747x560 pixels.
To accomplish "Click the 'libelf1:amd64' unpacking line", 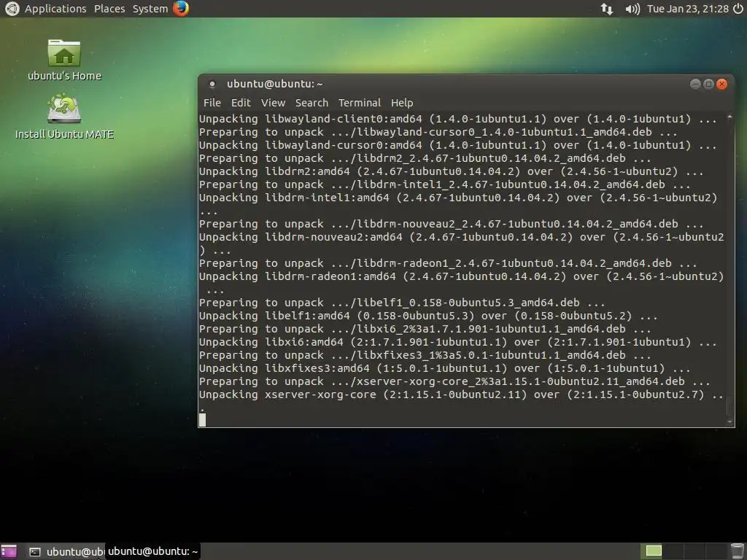I will (427, 316).
